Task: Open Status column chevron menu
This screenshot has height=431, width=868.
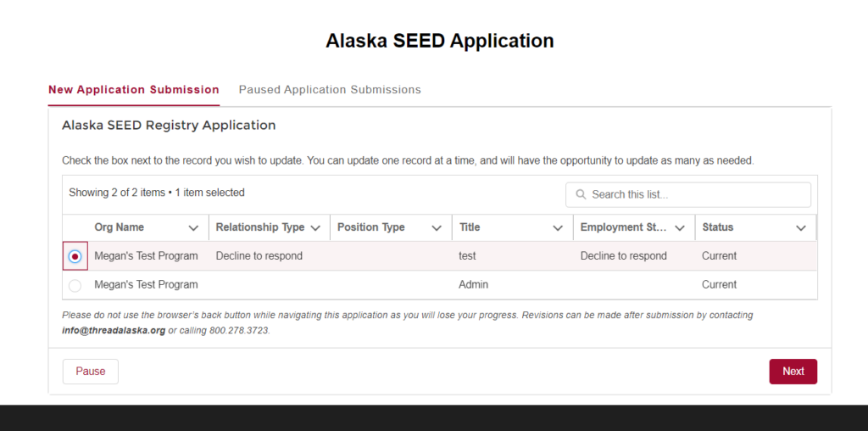Action: click(x=801, y=227)
